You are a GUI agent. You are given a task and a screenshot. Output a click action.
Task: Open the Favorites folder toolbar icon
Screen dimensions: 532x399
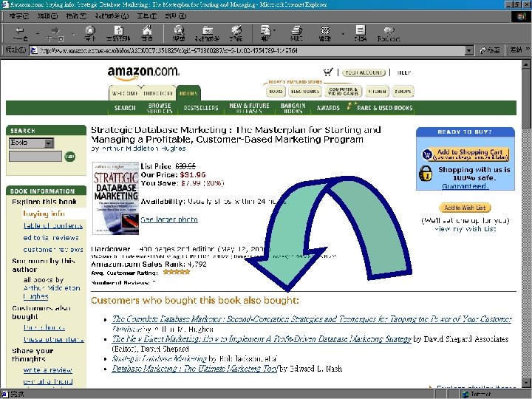[x=208, y=33]
